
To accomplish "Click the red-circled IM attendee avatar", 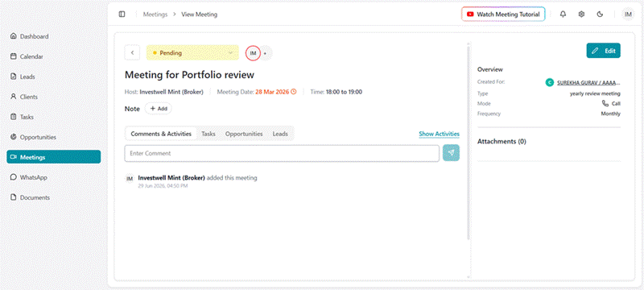I will point(253,53).
